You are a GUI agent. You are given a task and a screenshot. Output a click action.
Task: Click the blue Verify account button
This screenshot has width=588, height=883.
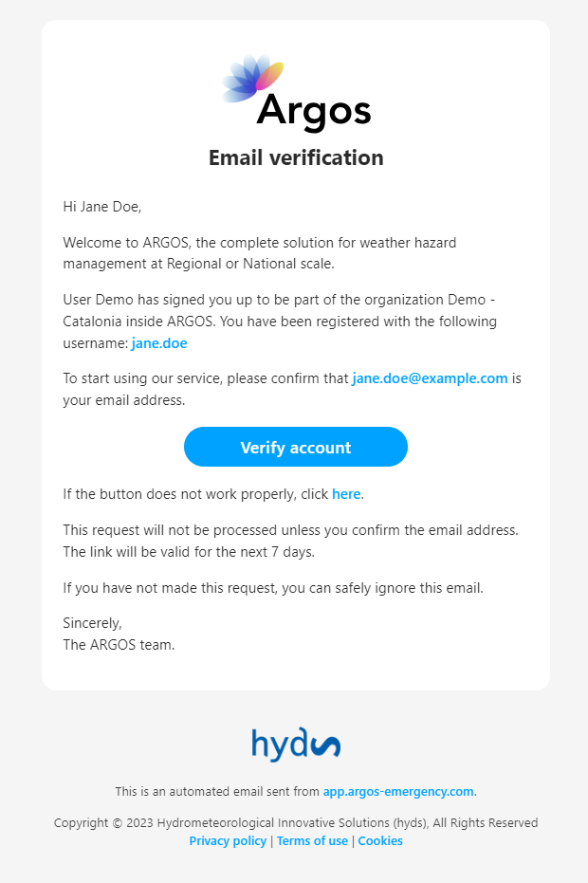tap(296, 447)
